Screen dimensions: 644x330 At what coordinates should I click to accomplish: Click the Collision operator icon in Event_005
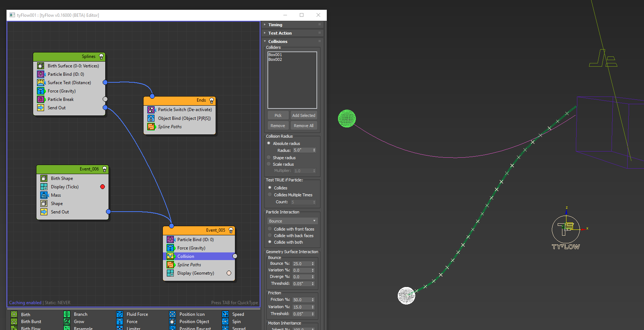coord(170,256)
